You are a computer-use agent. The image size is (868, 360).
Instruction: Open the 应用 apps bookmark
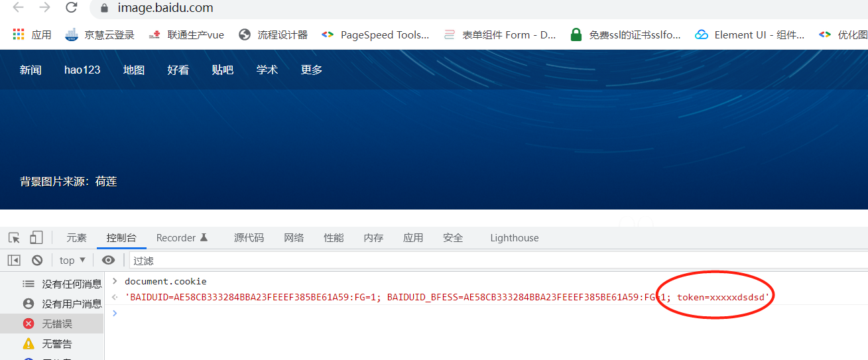32,35
